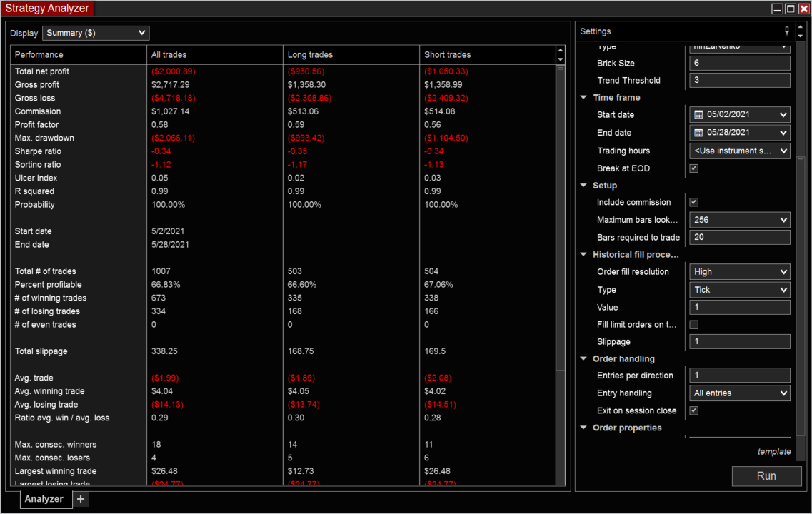The width and height of the screenshot is (812, 514).
Task: Click the historical fill Value field
Action: tap(739, 308)
